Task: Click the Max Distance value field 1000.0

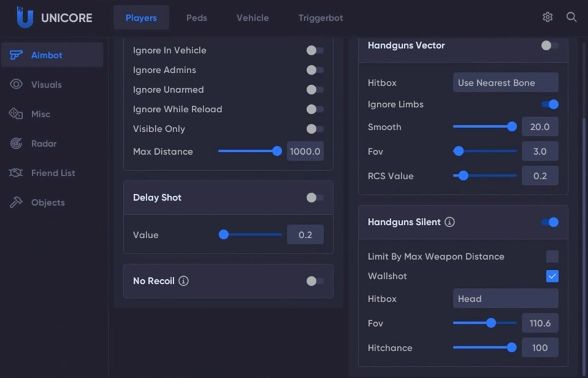Action: [305, 152]
